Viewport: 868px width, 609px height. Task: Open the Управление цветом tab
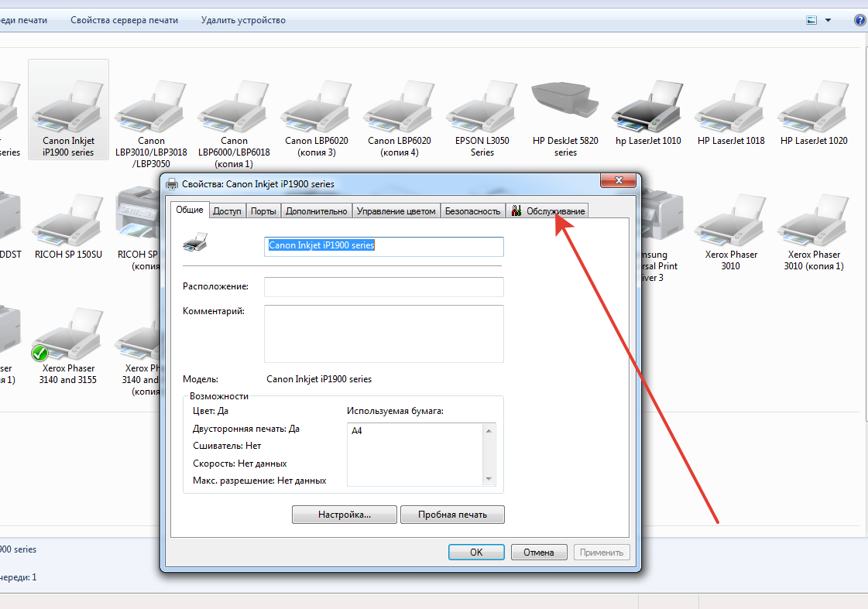[x=396, y=211]
